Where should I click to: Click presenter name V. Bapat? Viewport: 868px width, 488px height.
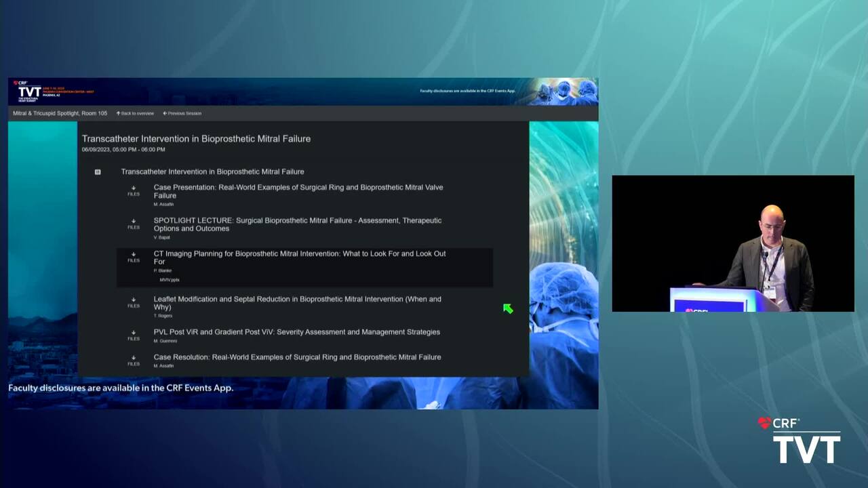(x=161, y=237)
